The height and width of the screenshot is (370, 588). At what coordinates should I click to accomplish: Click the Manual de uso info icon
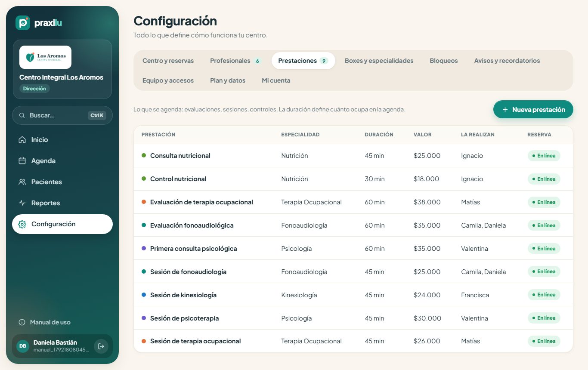coord(22,322)
